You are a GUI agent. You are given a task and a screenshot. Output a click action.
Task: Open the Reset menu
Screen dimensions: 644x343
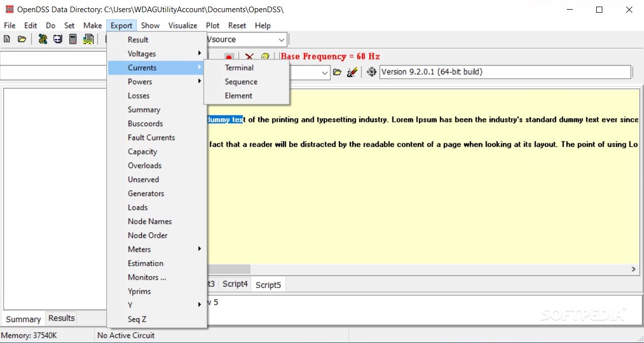237,25
